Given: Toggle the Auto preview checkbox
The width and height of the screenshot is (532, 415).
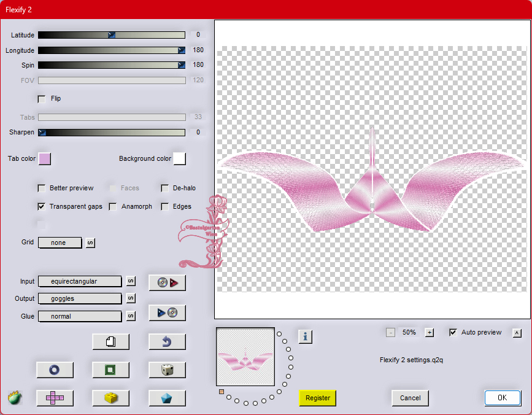Looking at the screenshot, I should pyautogui.click(x=453, y=332).
